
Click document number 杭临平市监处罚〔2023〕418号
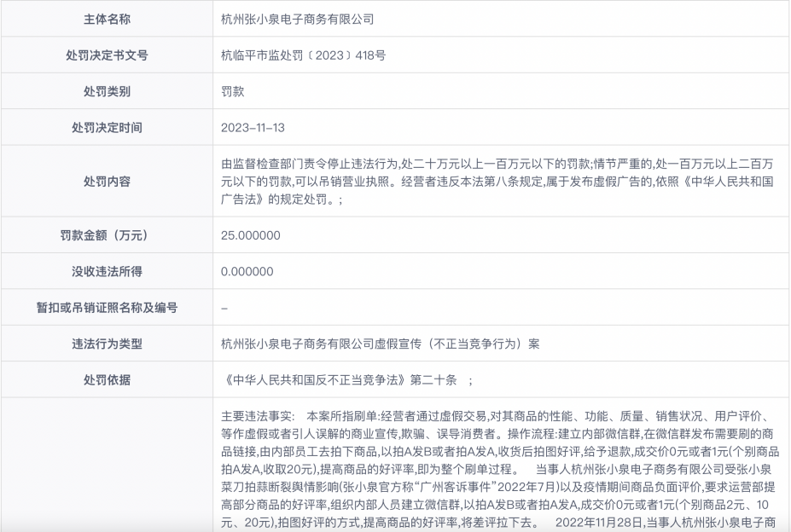click(303, 55)
